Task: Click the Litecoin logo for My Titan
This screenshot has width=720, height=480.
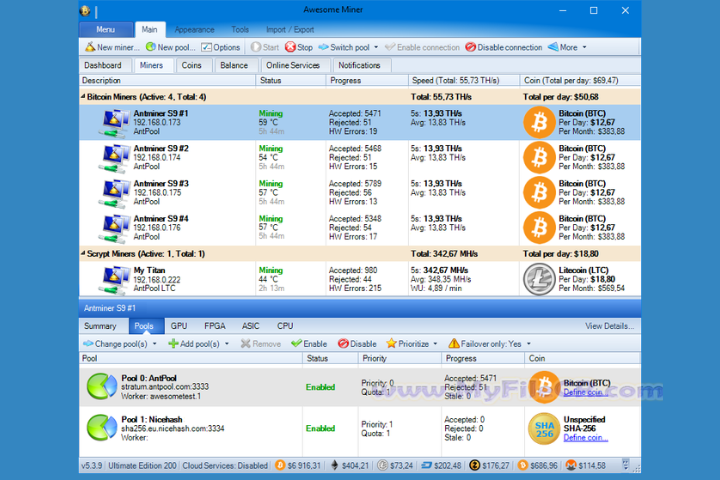Action: coord(539,279)
